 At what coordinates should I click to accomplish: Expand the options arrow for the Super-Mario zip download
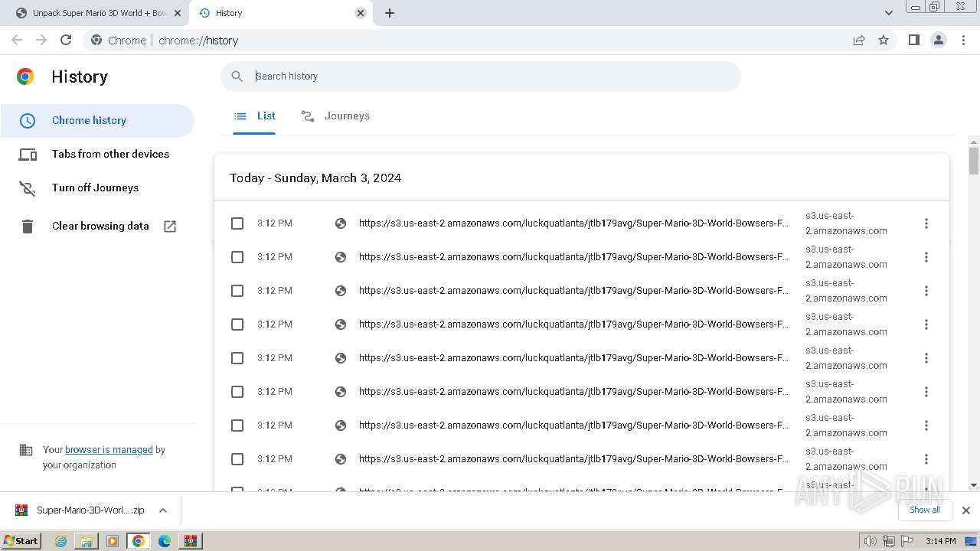click(162, 510)
